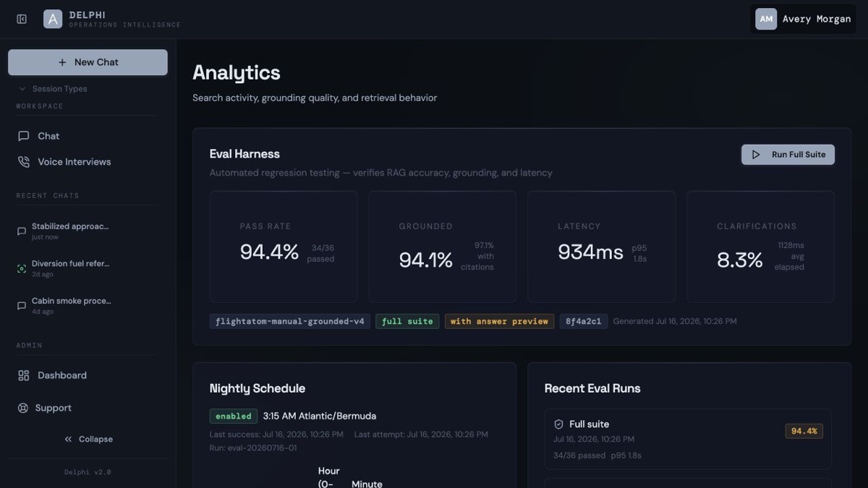Expand the Session Types chevron
Image resolution: width=868 pixels, height=488 pixels.
tap(22, 89)
